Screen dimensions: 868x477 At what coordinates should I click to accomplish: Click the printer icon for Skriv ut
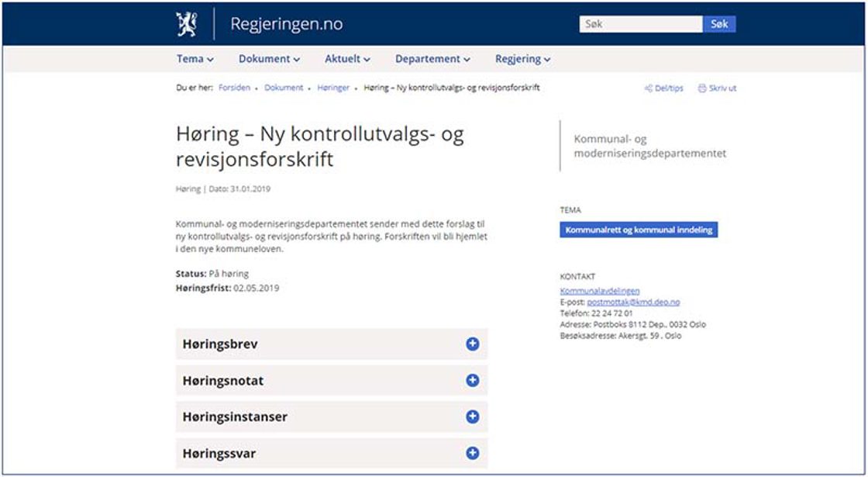tap(701, 88)
